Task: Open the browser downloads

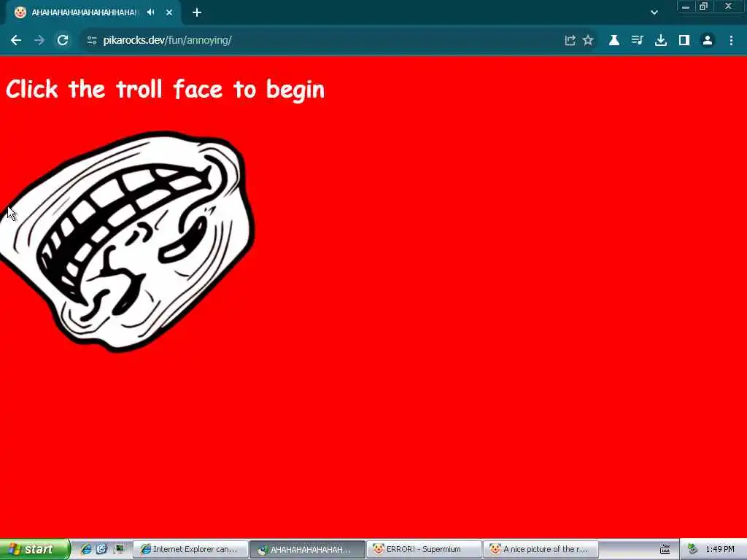Action: (x=660, y=41)
